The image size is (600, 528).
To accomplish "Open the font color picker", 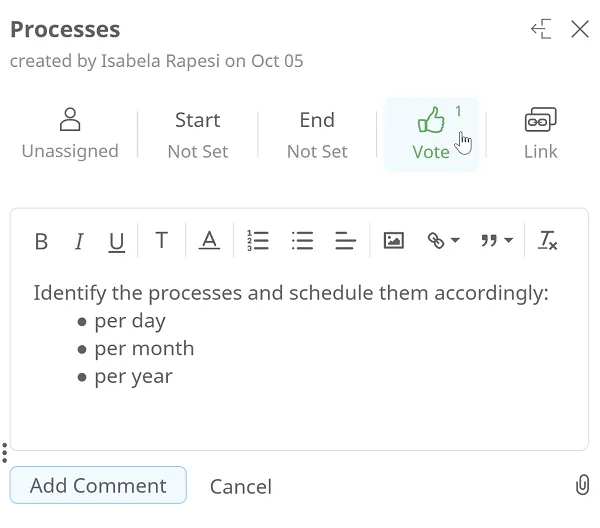I will pos(209,241).
